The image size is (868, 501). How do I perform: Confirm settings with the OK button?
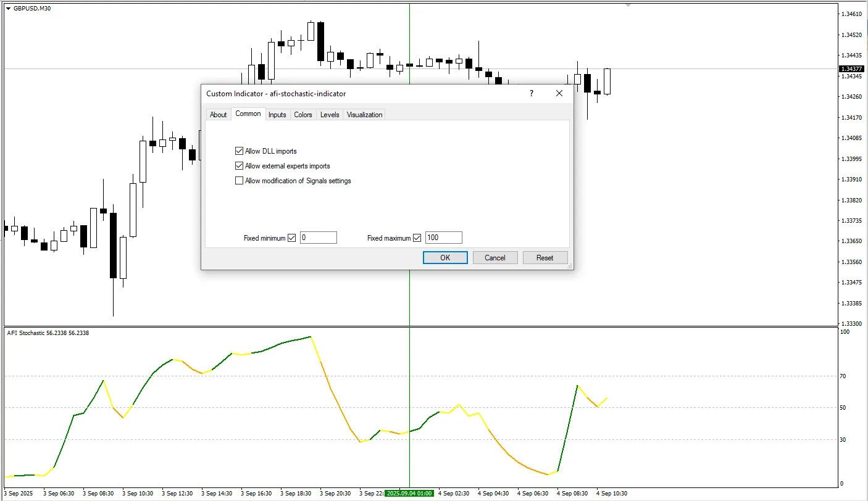tap(444, 257)
